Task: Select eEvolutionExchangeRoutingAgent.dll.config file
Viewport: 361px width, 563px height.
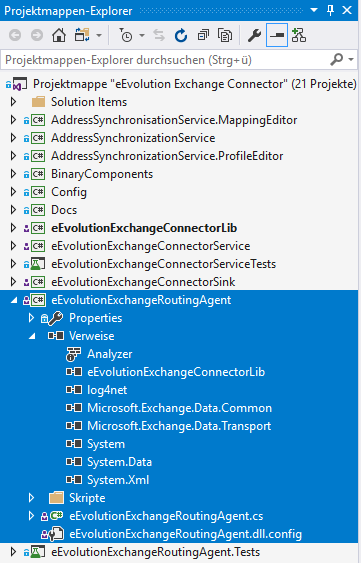Action: [185, 534]
